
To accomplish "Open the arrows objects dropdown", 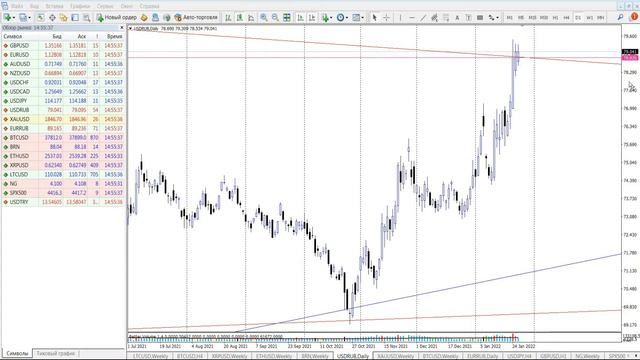I will (x=494, y=18).
